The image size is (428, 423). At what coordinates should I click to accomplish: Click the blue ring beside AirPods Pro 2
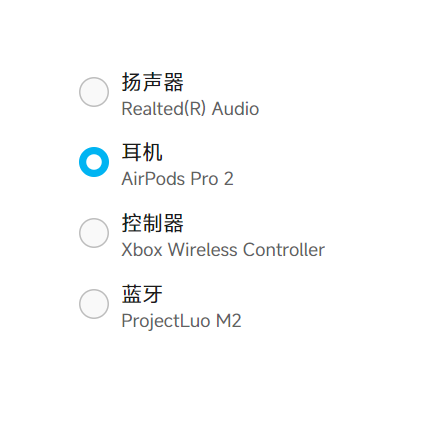[94, 162]
